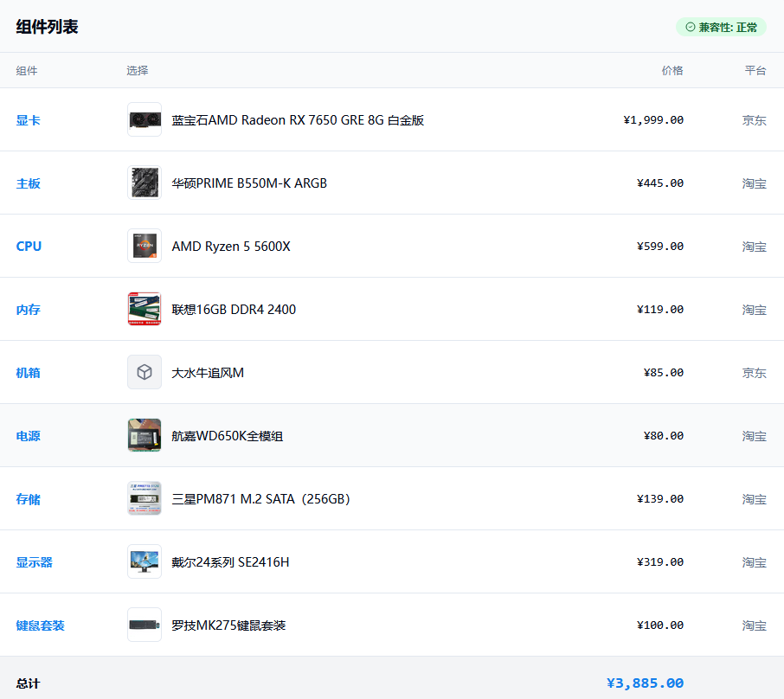Image resolution: width=784 pixels, height=699 pixels.
Task: Select 罗技MK275键鼠套装 product name
Action: tap(228, 625)
